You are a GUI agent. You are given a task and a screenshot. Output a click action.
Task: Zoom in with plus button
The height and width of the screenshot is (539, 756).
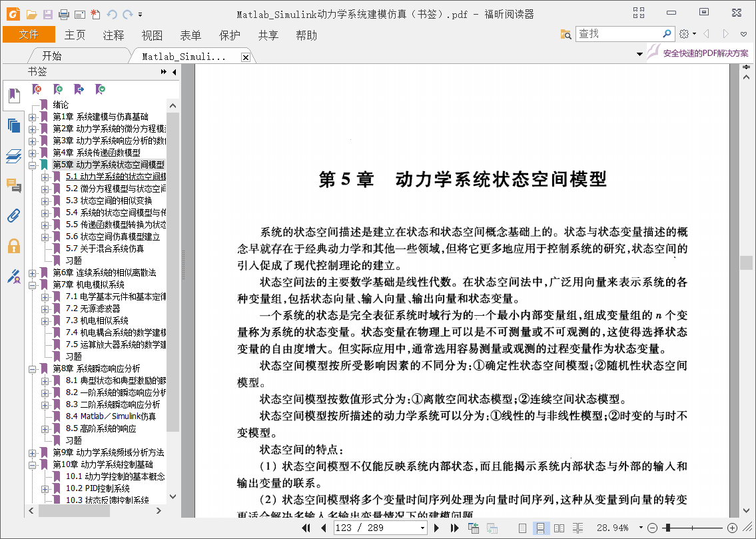(x=732, y=528)
